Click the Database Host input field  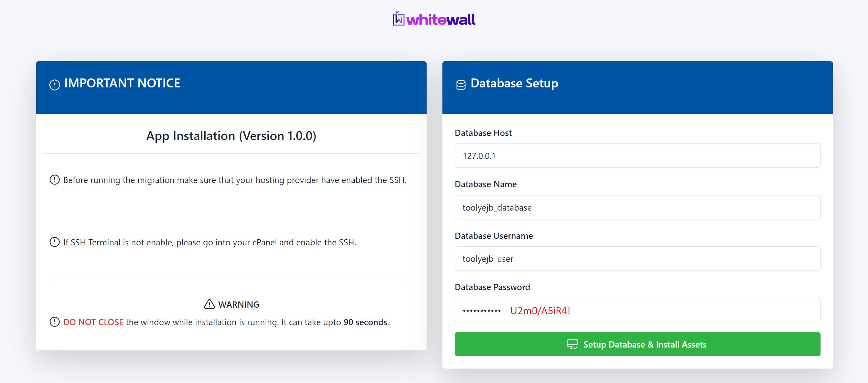click(637, 156)
